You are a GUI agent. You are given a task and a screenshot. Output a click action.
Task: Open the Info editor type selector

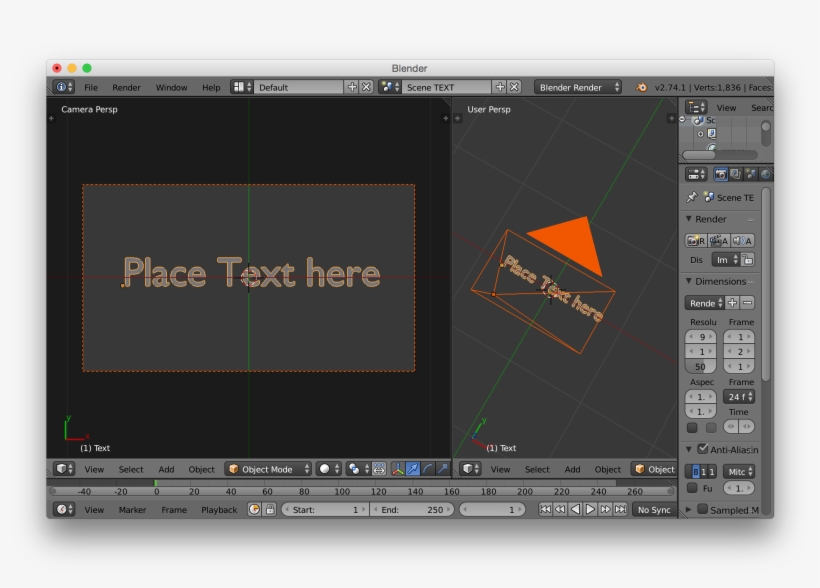point(64,87)
